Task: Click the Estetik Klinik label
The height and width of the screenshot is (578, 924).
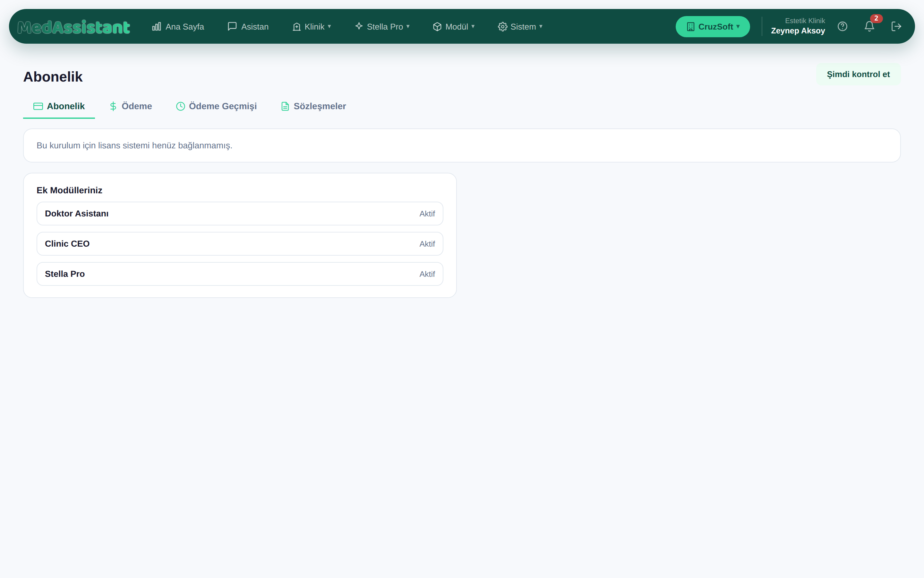Action: coord(805,21)
